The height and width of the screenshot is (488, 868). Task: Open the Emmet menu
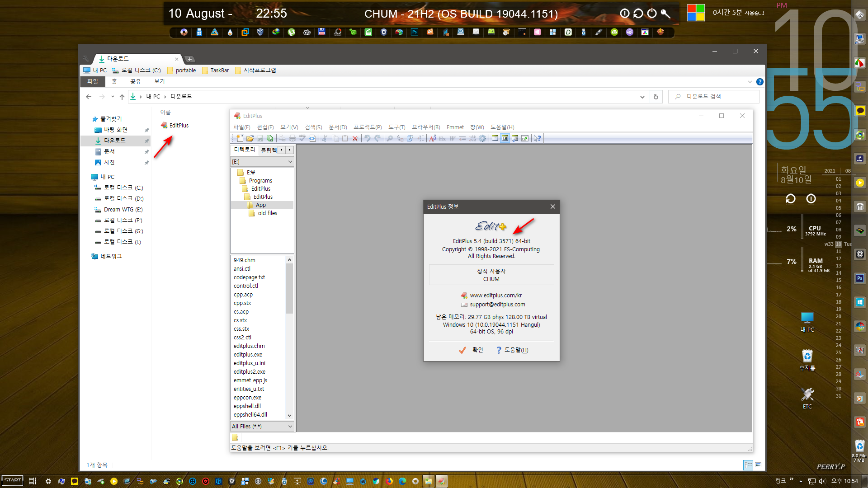point(455,127)
